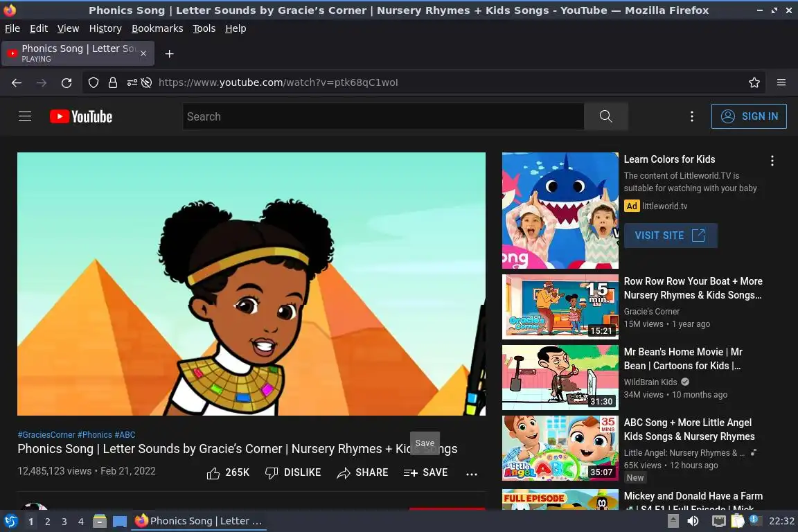The width and height of the screenshot is (798, 532).
Task: Open Firefox application hamburger menu
Action: point(781,82)
